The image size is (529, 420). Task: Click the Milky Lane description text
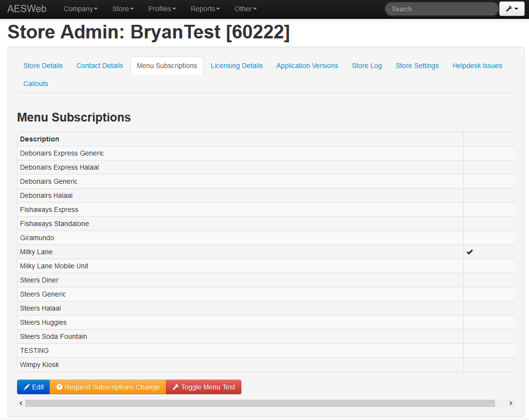pyautogui.click(x=36, y=252)
